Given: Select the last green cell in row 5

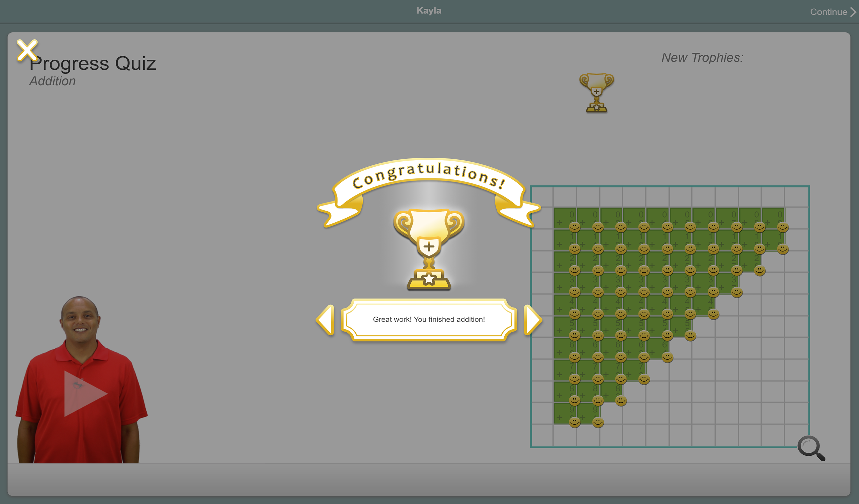Looking at the screenshot, I should point(680,326).
